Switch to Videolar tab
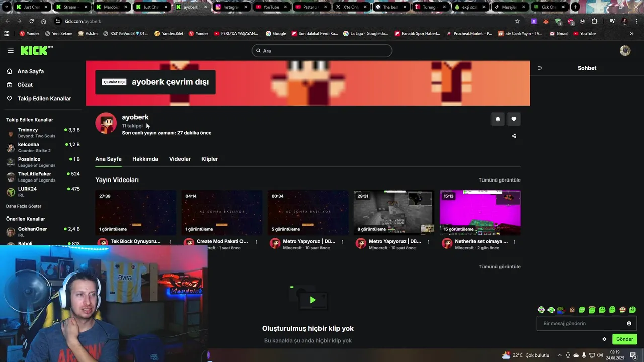Viewport: 644px width, 362px height. 180,159
